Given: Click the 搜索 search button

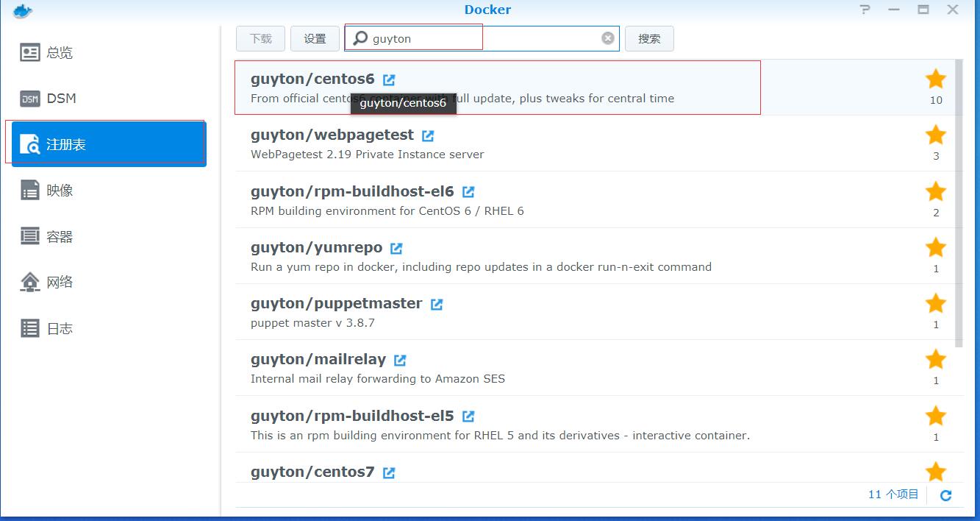Looking at the screenshot, I should [x=649, y=38].
